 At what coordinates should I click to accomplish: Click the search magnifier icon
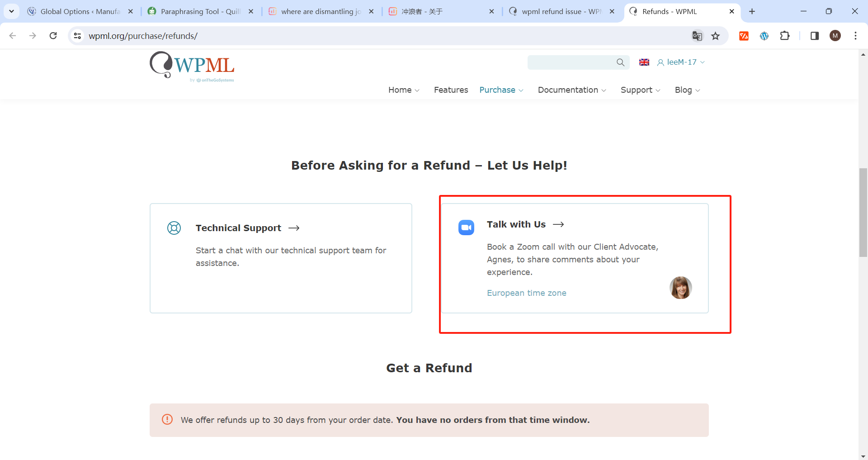[x=621, y=62]
